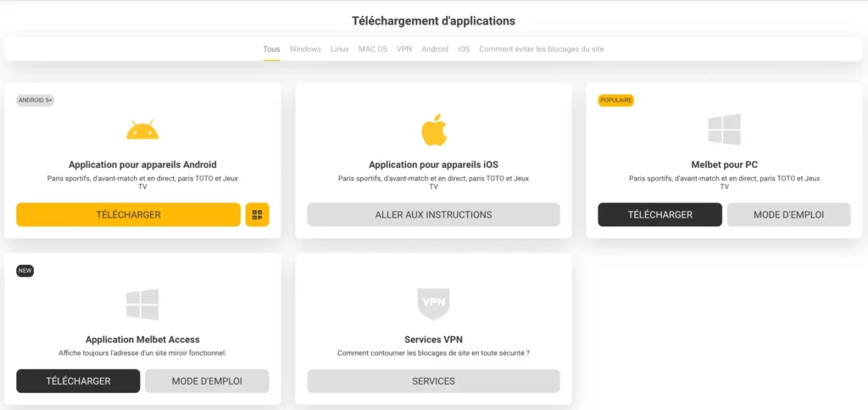Click the NEW badge
The image size is (868, 410).
[25, 271]
